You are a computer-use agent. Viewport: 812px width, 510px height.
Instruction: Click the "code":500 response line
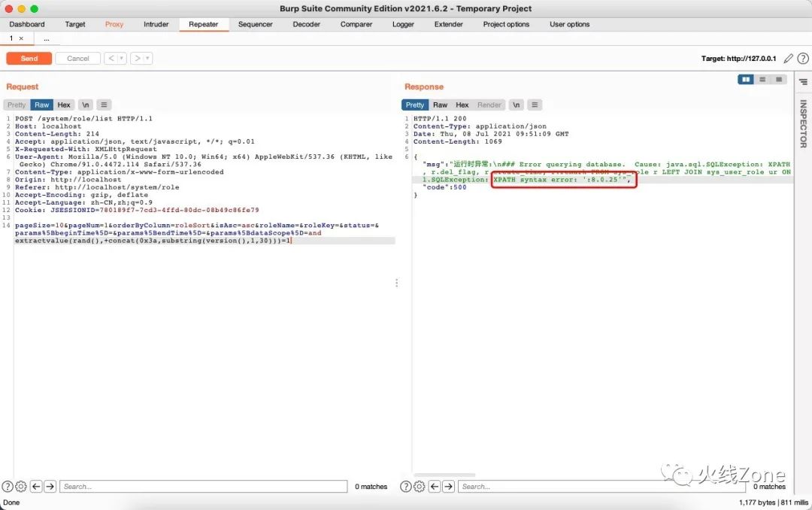(x=444, y=187)
